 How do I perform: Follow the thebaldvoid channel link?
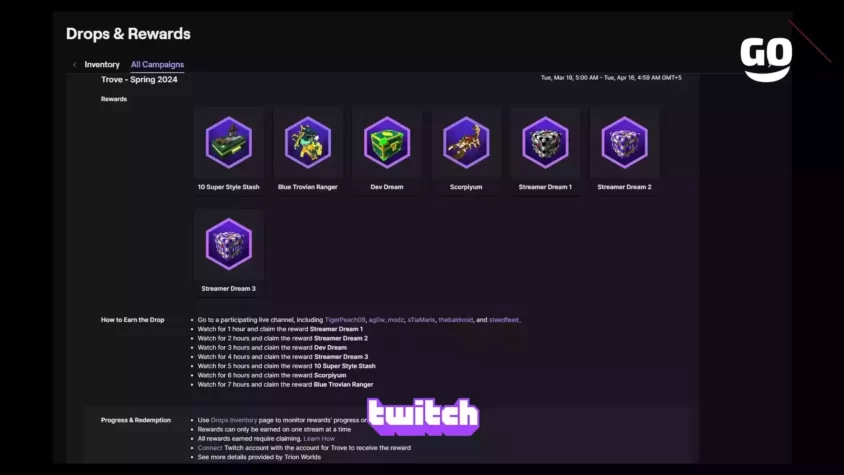[x=455, y=320]
